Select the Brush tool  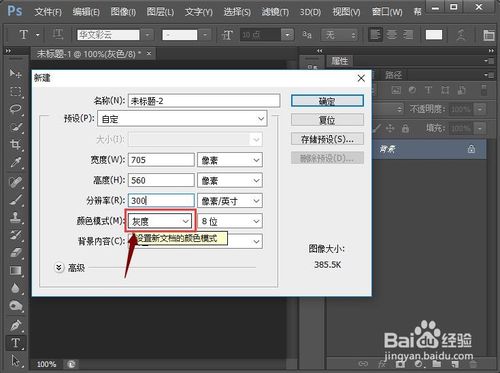click(x=15, y=200)
